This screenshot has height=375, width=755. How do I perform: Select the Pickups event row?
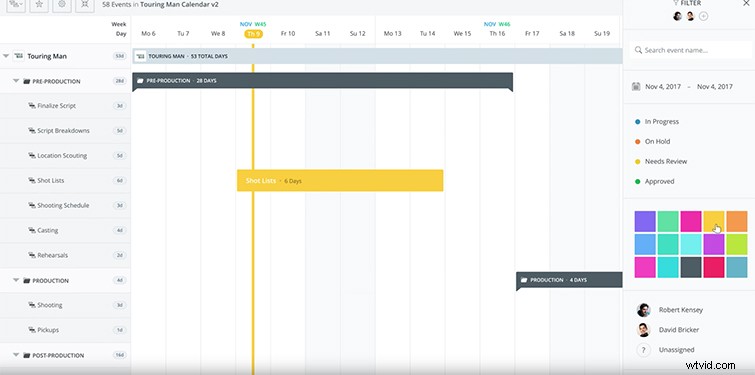[x=65, y=330]
